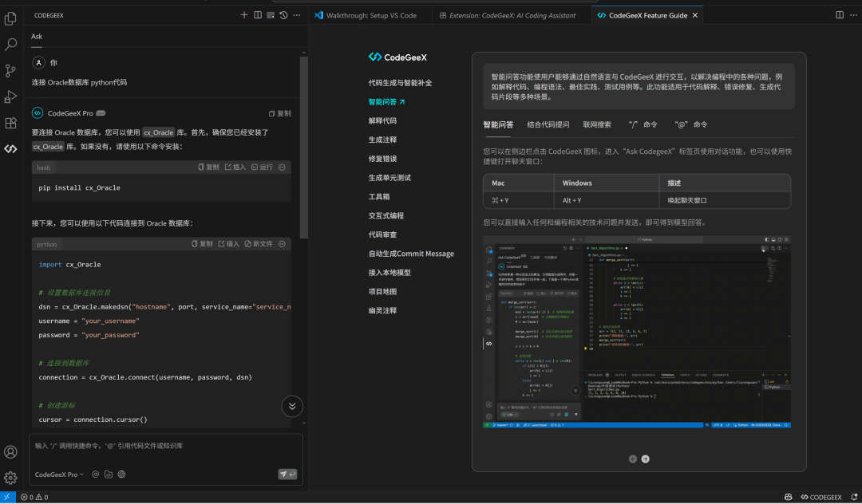The image size is (862, 504).
Task: Split the editor with layout icon
Action: tap(840, 15)
